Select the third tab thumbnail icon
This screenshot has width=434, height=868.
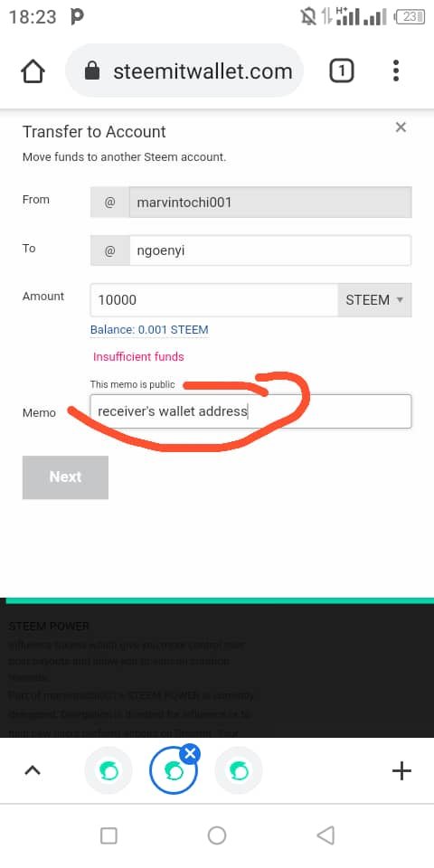239,770
